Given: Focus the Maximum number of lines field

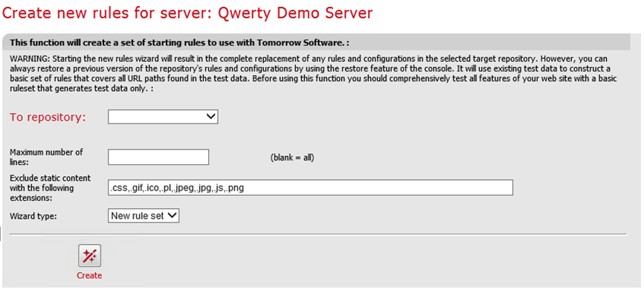Looking at the screenshot, I should pyautogui.click(x=158, y=157).
